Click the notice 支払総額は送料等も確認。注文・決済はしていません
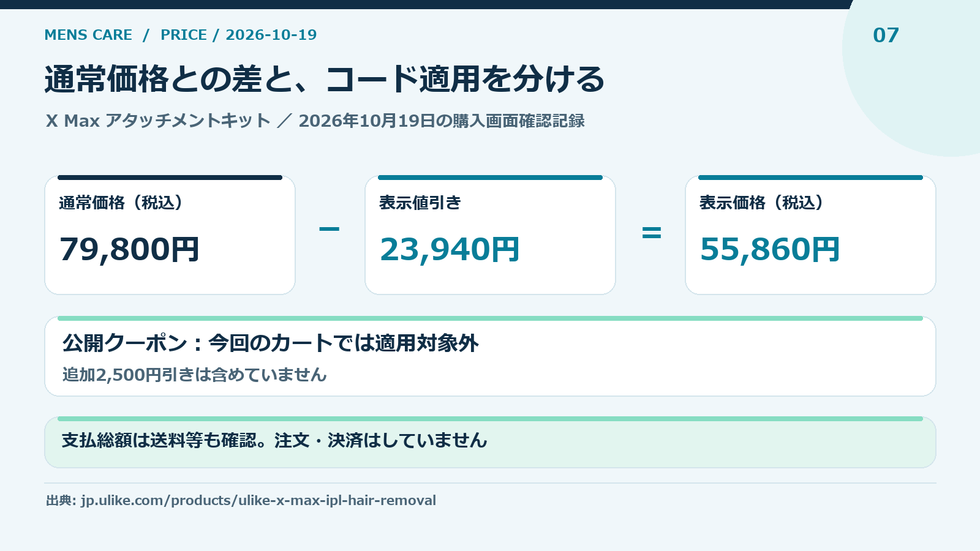Screen dimensions: 980x551 click(274, 440)
